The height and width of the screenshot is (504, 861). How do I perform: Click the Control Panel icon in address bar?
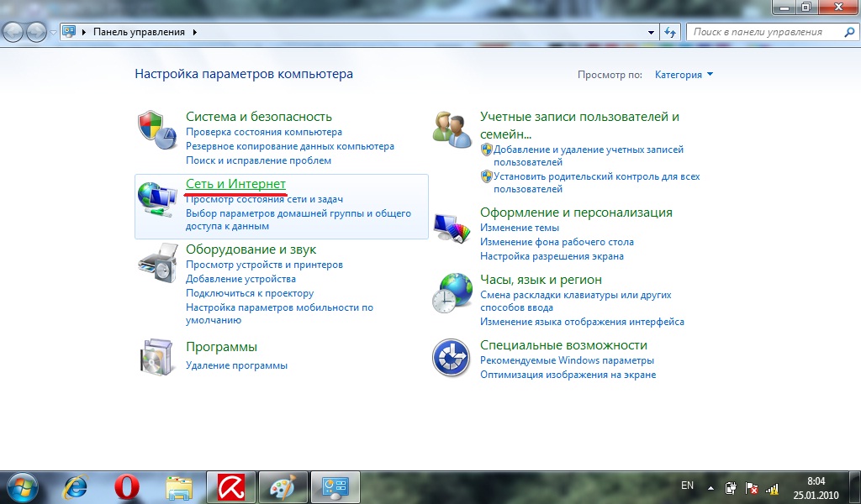coord(69,31)
